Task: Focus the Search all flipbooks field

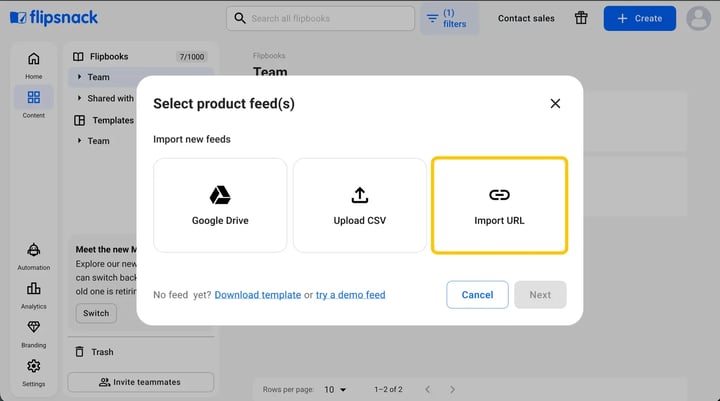Action: point(321,18)
